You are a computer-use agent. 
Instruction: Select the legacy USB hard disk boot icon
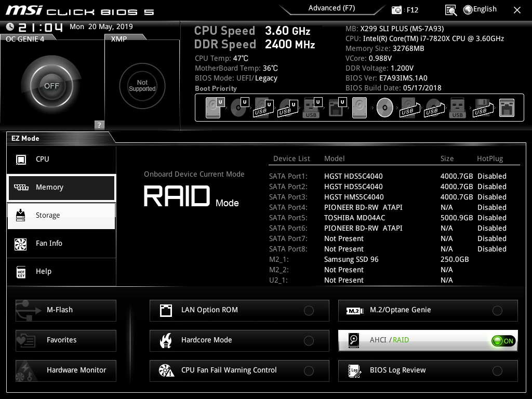pyautogui.click(x=410, y=108)
